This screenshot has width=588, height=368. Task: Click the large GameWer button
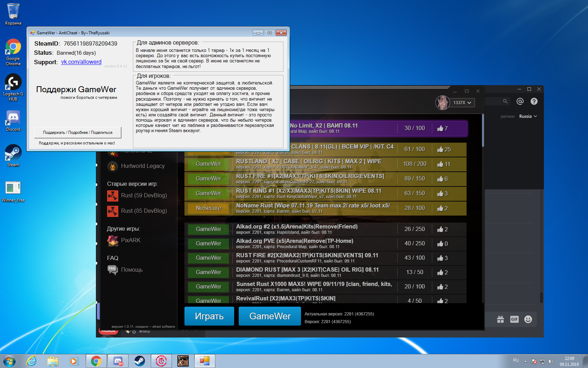click(x=269, y=316)
